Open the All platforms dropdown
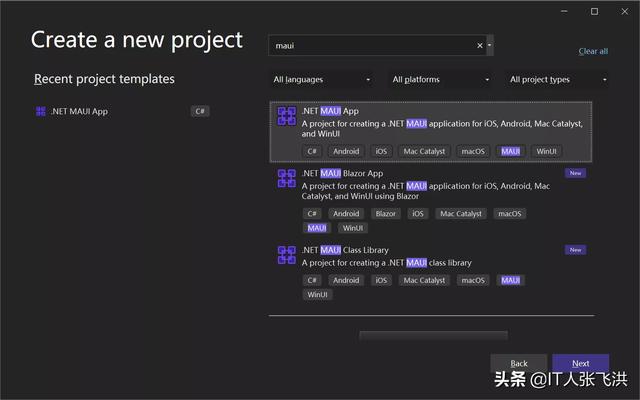 point(441,80)
